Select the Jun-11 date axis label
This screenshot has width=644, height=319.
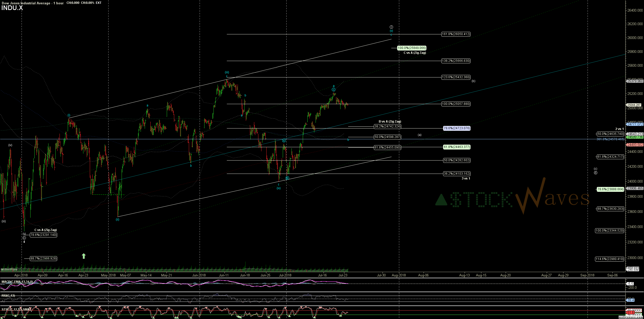(224, 275)
